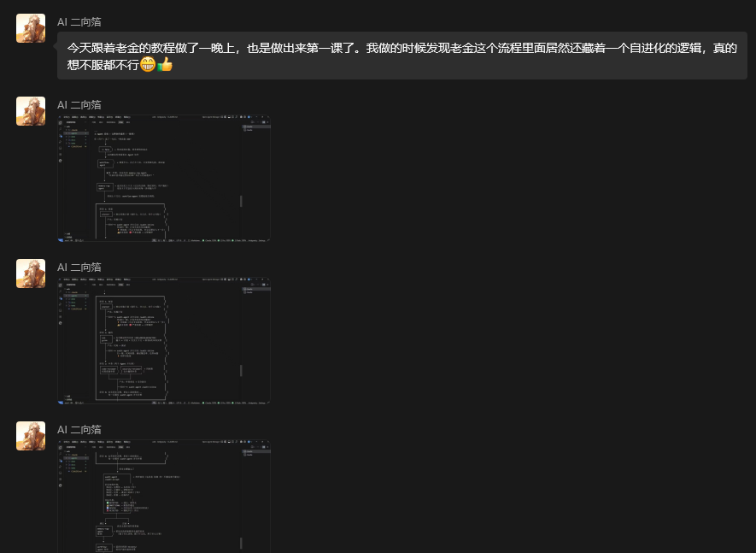This screenshot has width=756, height=553.
Task: Open the first flowchart screenshot thumbnail
Action: [164, 178]
